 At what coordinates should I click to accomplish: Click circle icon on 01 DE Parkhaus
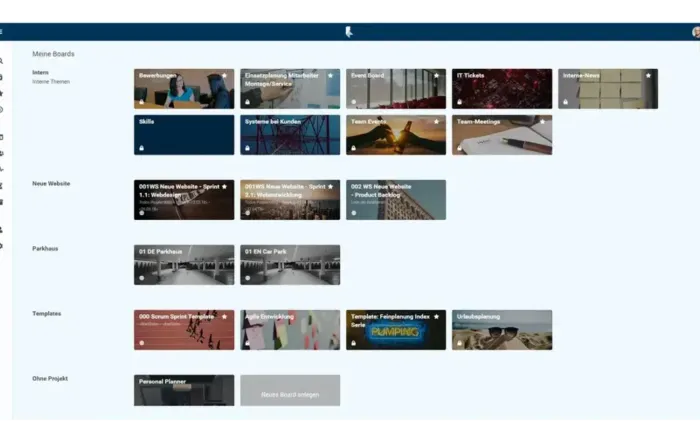click(x=142, y=278)
